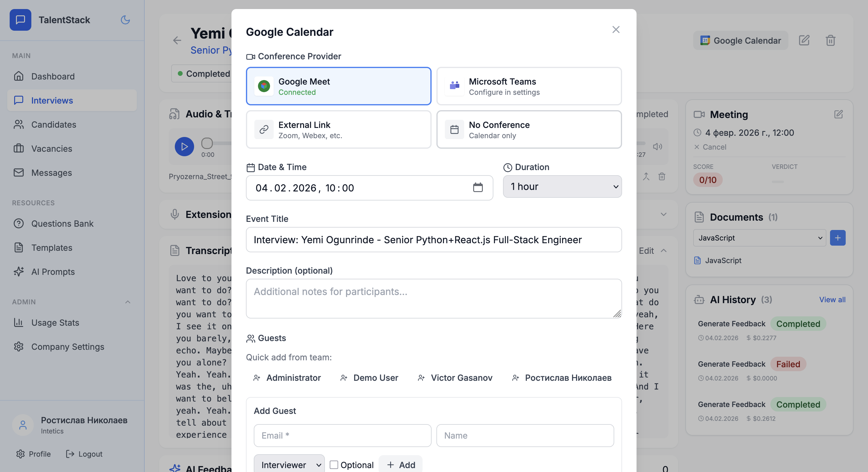Click the blue plus icon to add a document
868x472 pixels.
(838, 238)
